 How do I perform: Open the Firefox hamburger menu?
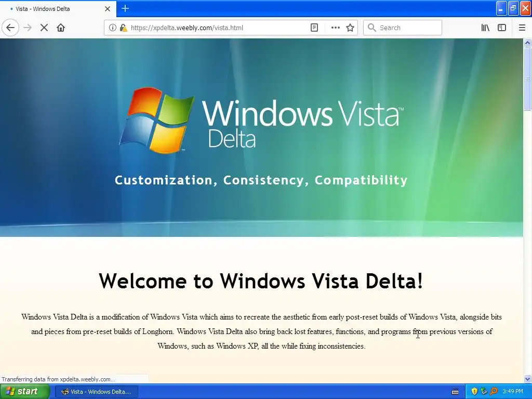[522, 28]
